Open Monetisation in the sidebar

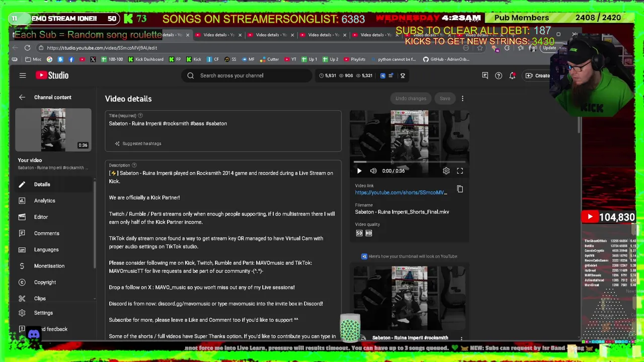(x=49, y=266)
